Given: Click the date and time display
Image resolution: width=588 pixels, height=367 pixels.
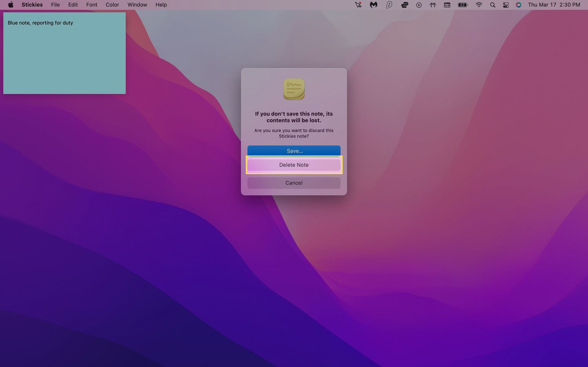Looking at the screenshot, I should tap(554, 5).
